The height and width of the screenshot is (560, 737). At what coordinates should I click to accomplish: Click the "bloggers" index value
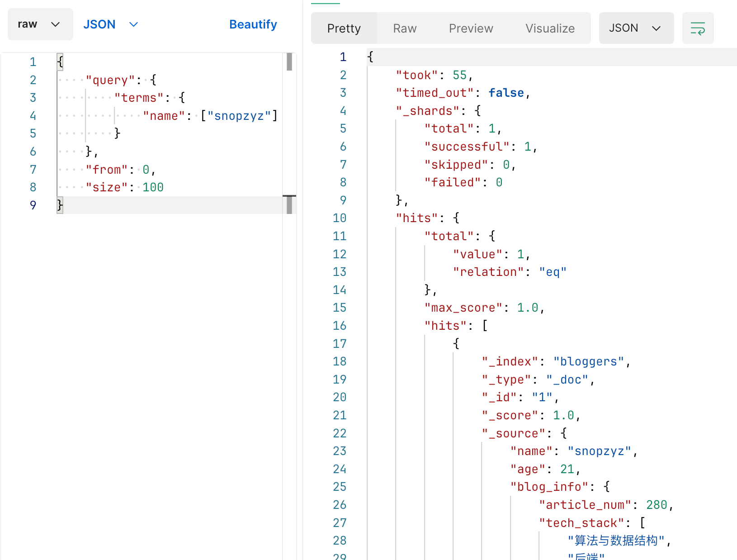click(589, 361)
